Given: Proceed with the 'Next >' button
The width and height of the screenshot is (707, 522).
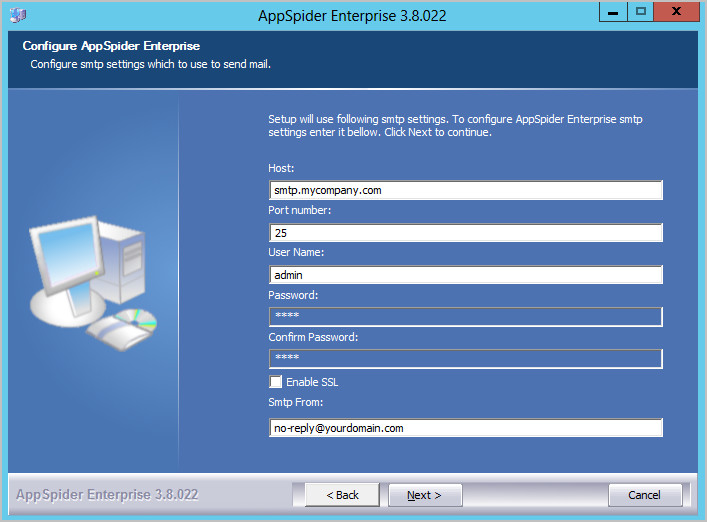Looking at the screenshot, I should coord(426,495).
